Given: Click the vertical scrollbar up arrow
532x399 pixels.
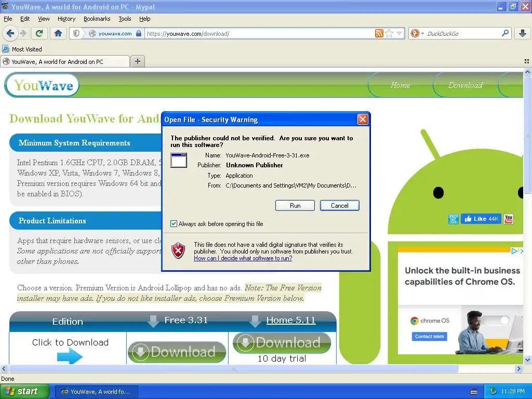Looking at the screenshot, I should 527,72.
